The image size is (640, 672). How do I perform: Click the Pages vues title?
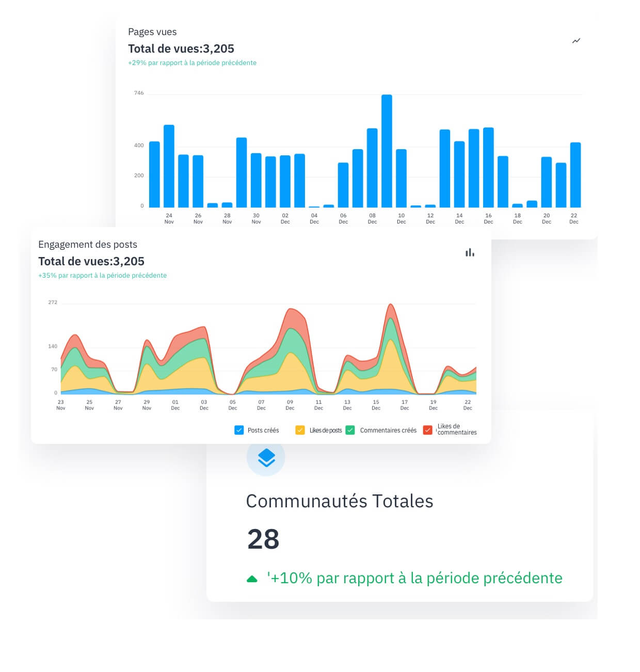[152, 32]
